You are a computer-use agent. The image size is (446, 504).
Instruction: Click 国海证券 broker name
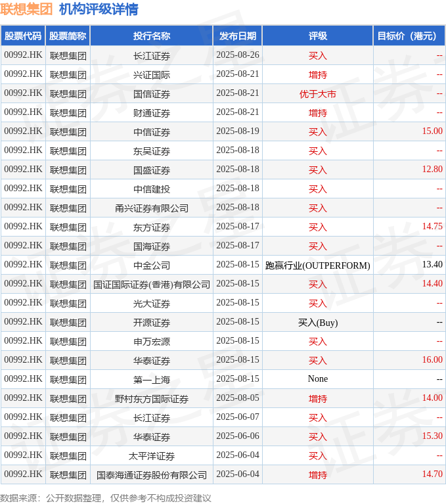(152, 246)
